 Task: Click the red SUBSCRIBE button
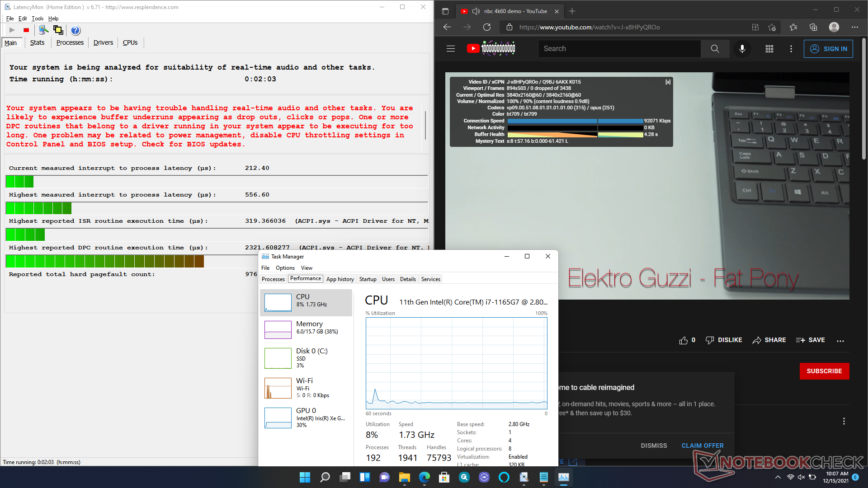tap(824, 371)
